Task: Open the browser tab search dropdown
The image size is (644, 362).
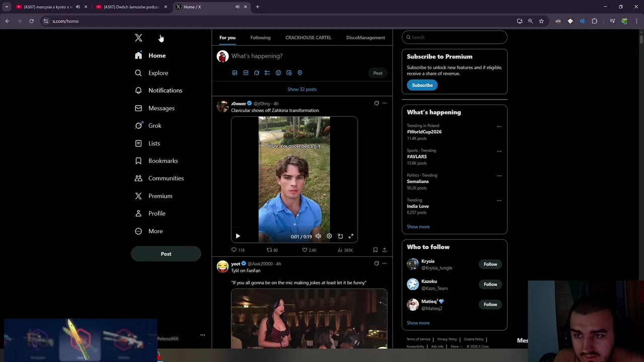Action: point(7,7)
